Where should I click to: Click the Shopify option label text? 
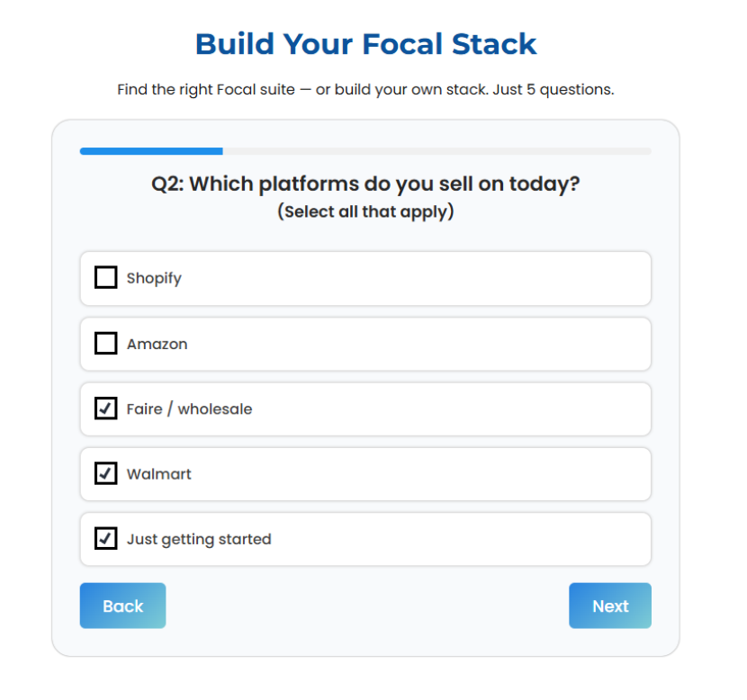154,278
